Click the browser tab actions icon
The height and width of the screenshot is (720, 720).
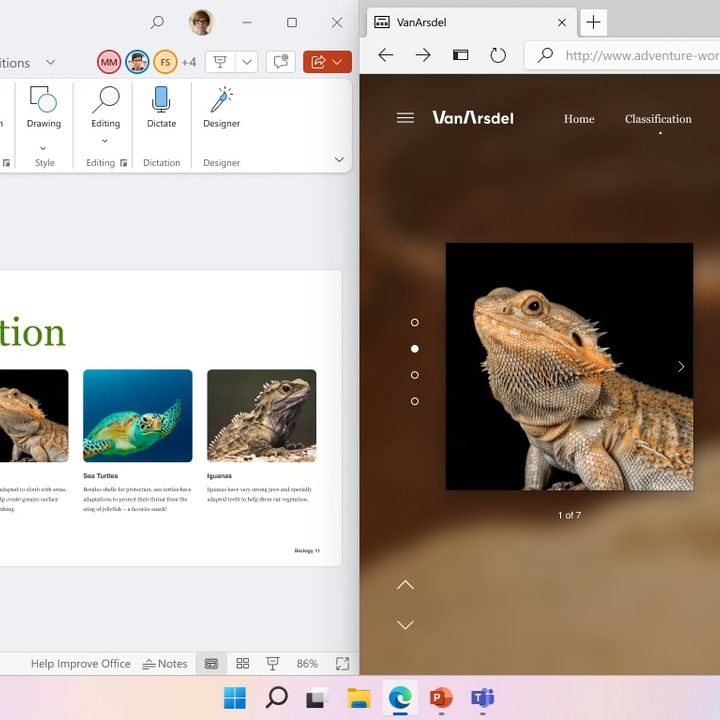[x=461, y=55]
